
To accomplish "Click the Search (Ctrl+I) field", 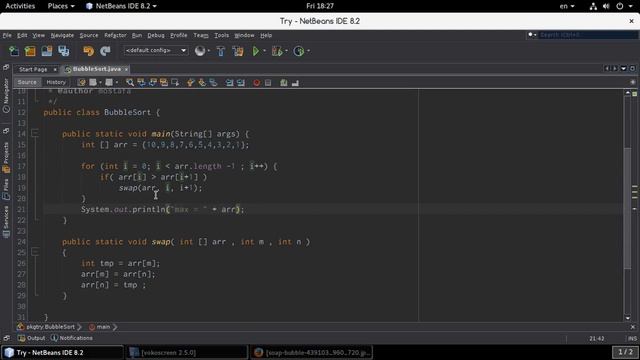I will point(588,35).
